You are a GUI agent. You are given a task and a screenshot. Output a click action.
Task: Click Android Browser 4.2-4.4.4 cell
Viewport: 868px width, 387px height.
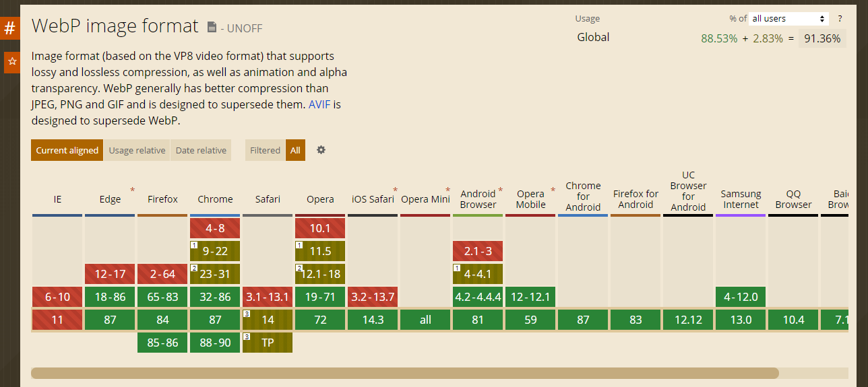click(x=478, y=297)
